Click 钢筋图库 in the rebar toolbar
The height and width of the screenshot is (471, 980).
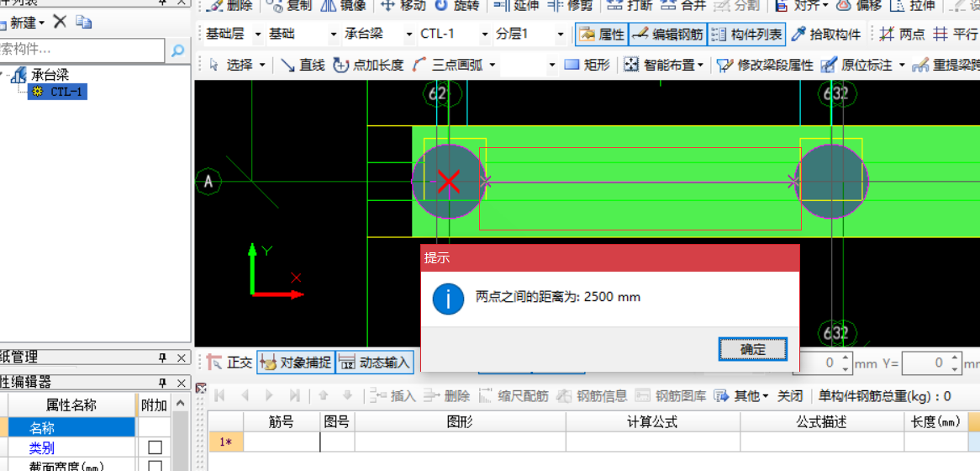coord(672,395)
